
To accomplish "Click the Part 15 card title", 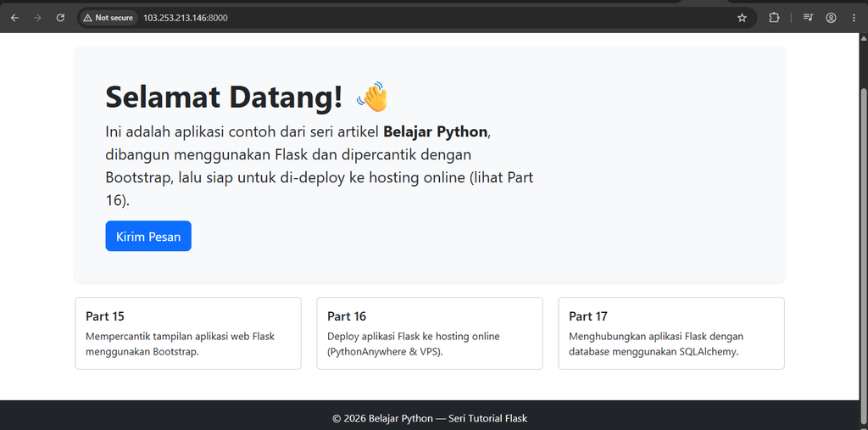I will coord(105,316).
